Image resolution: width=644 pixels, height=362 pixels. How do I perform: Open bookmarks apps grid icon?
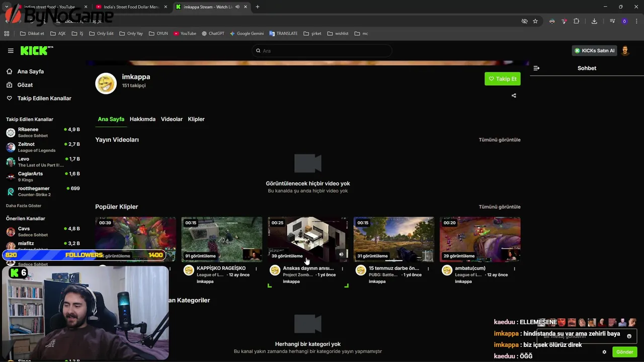pos(7,34)
